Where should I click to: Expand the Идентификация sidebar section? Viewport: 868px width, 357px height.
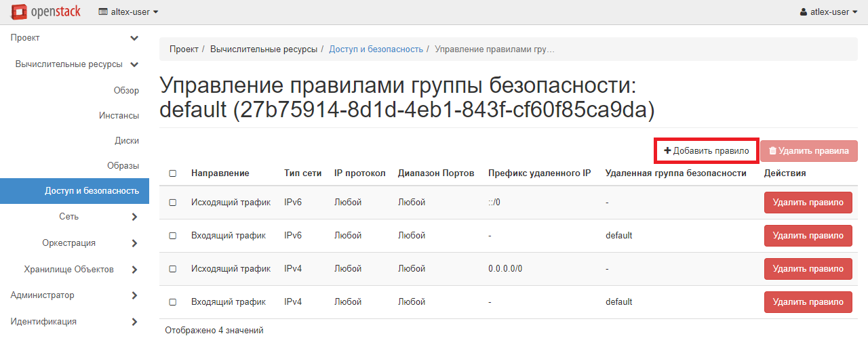pyautogui.click(x=134, y=322)
